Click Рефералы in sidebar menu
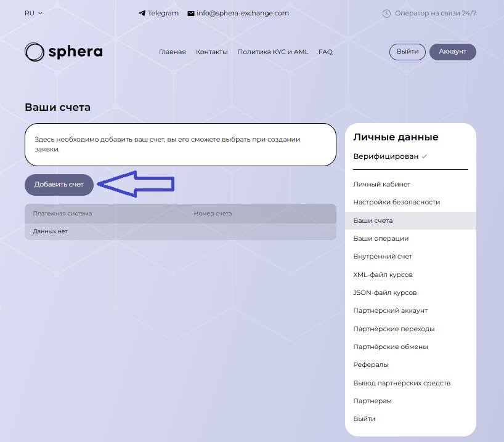 [370, 364]
